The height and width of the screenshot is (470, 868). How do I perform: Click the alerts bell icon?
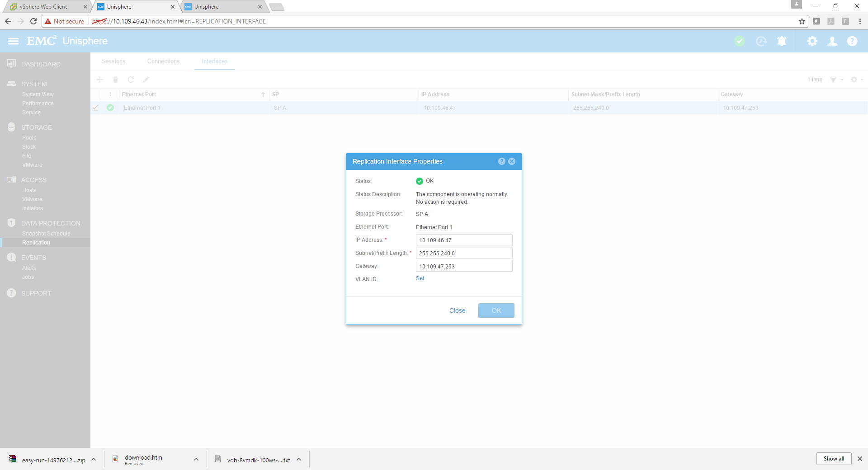point(782,41)
